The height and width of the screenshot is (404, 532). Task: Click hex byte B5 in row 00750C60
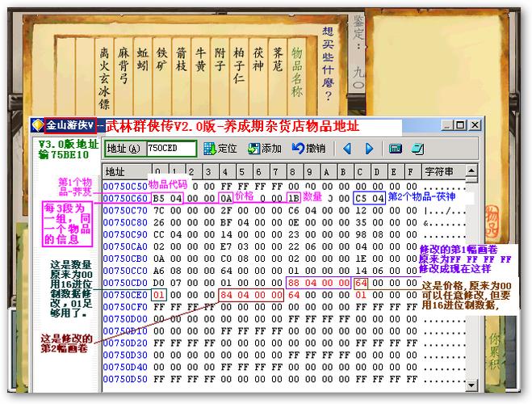click(159, 198)
